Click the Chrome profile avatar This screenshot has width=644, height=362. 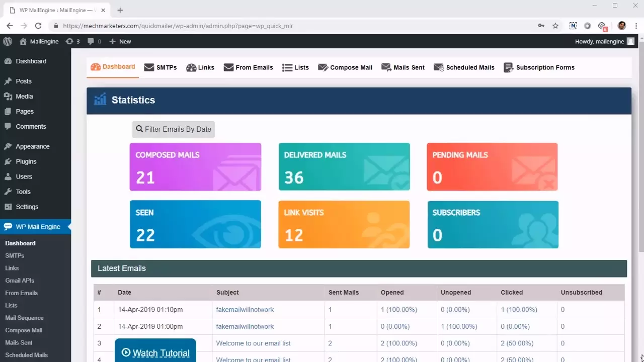tap(622, 26)
